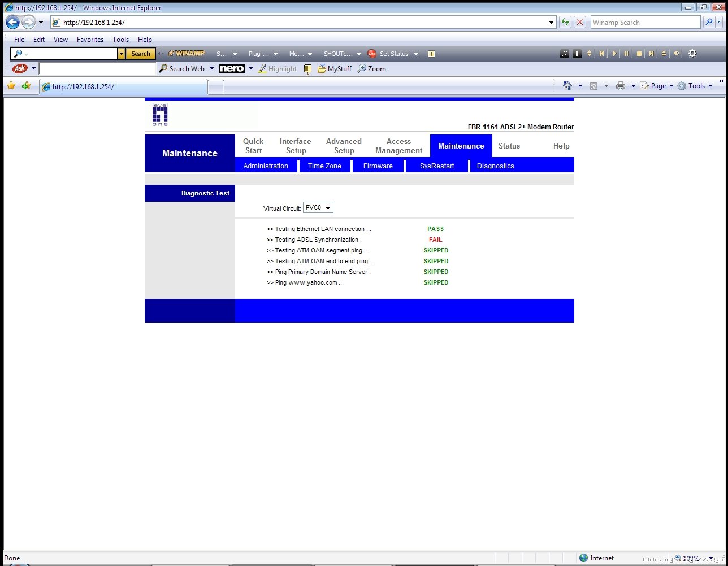Open the Administration submenu link
Viewport: 728px width, 566px height.
[266, 166]
